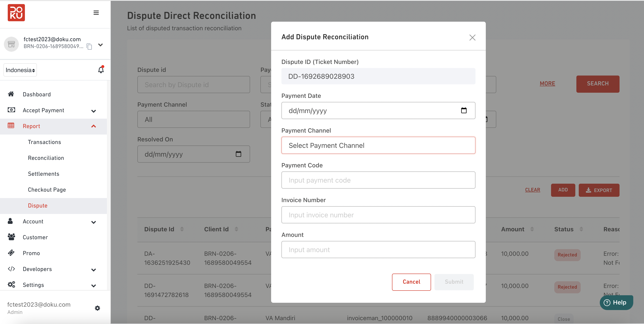Click the Input amount field
The height and width of the screenshot is (324, 644).
coord(378,249)
